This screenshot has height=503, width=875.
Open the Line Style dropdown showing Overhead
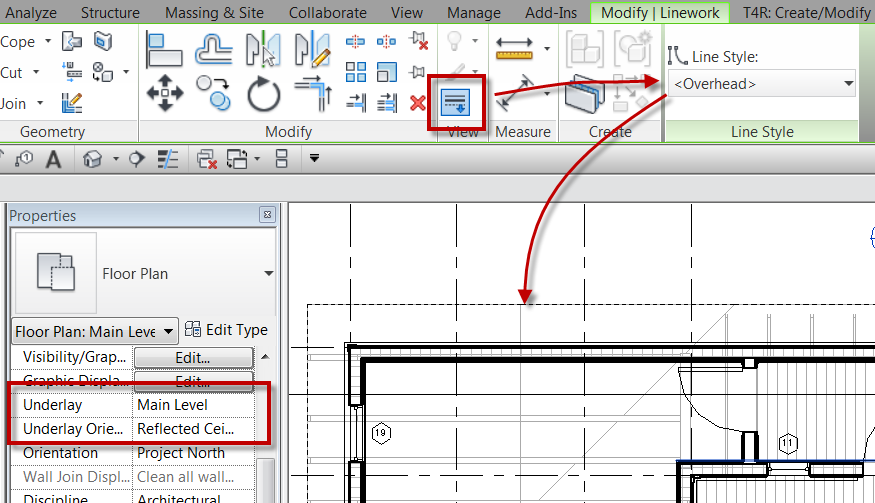point(762,84)
